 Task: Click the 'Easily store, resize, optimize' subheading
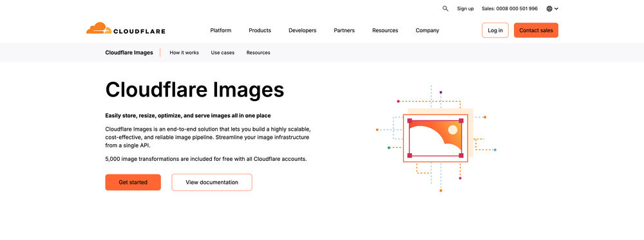pyautogui.click(x=187, y=116)
